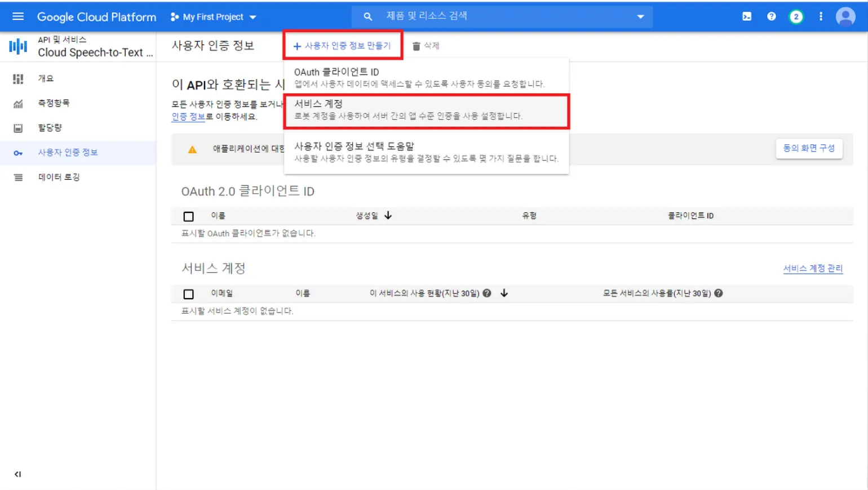Follow the 인증 정보 link

click(x=188, y=117)
